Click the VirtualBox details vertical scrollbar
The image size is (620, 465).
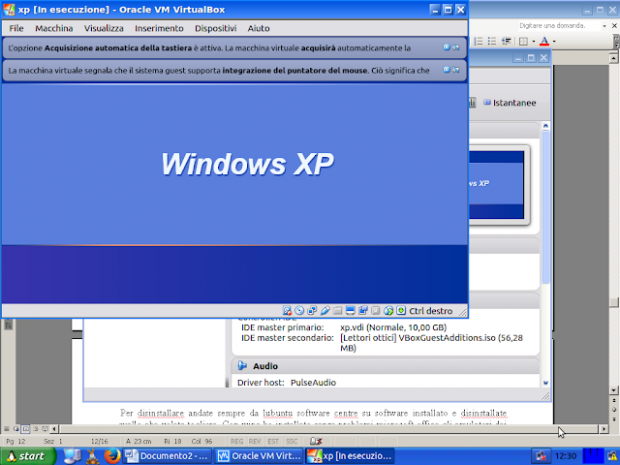point(545,250)
